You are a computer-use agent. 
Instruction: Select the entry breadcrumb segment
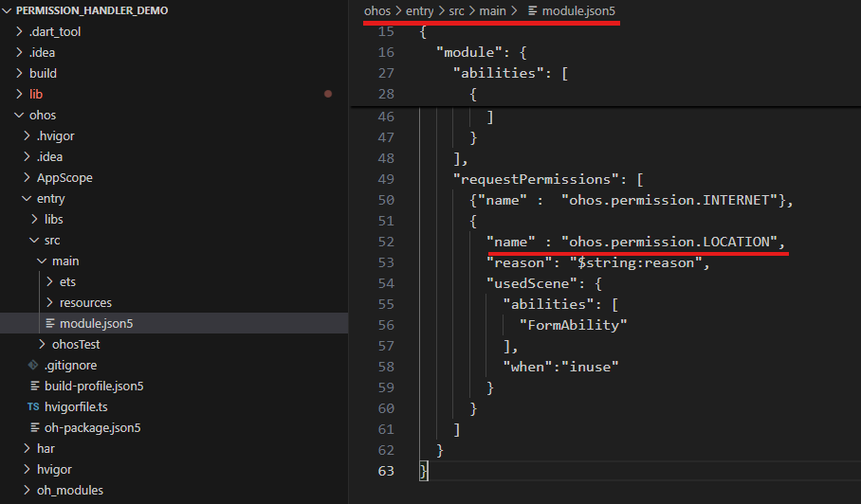click(419, 11)
